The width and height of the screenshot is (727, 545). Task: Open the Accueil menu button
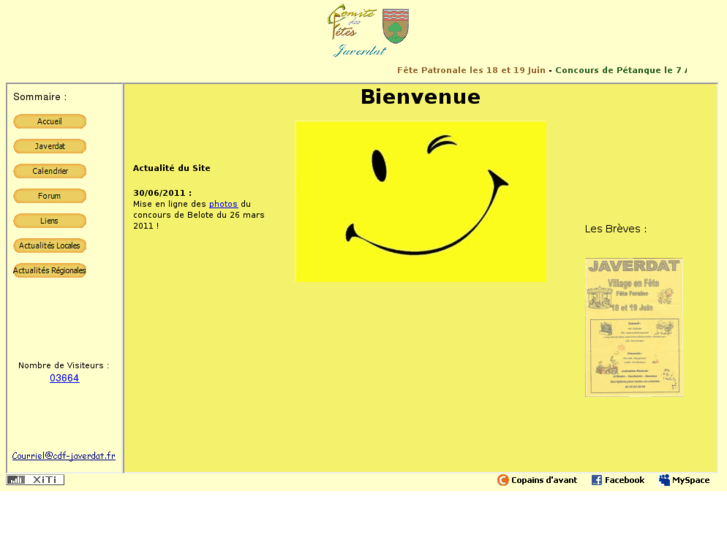coord(50,122)
